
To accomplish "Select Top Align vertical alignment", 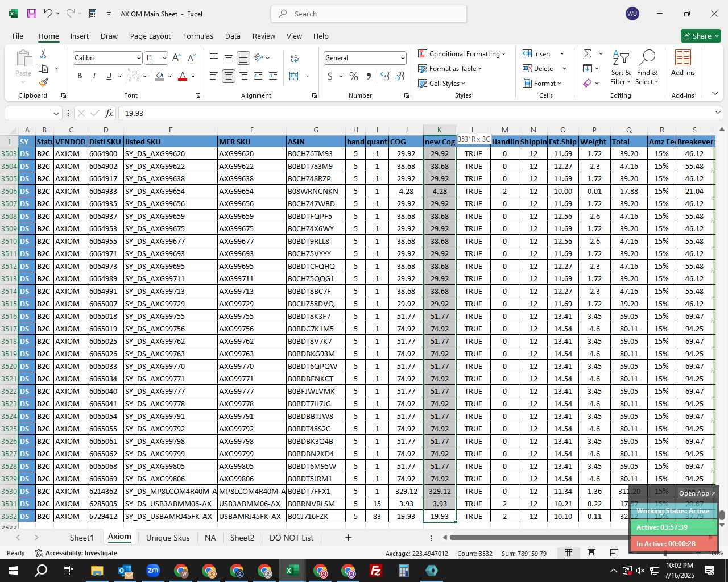I will click(x=214, y=58).
